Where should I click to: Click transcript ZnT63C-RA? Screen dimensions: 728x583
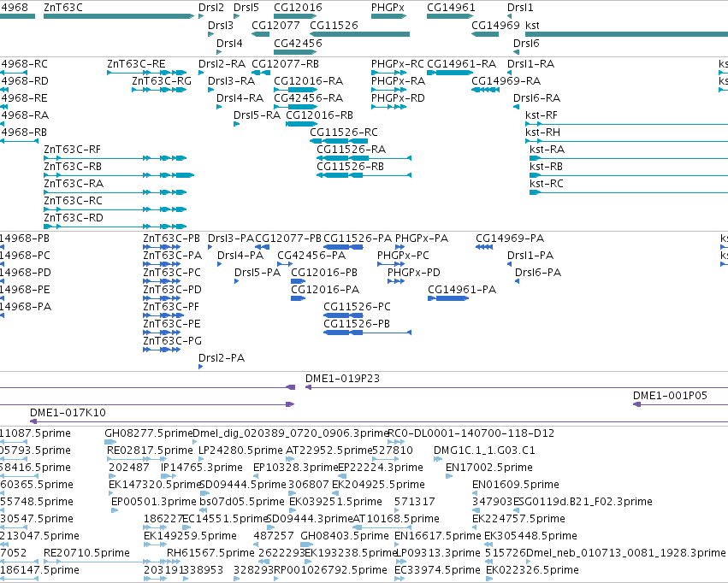pos(74,183)
